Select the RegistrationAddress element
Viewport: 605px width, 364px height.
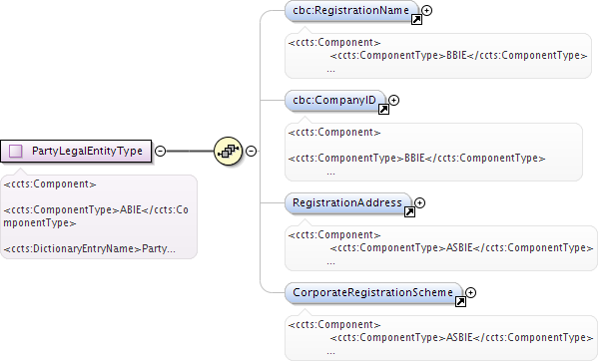348,203
